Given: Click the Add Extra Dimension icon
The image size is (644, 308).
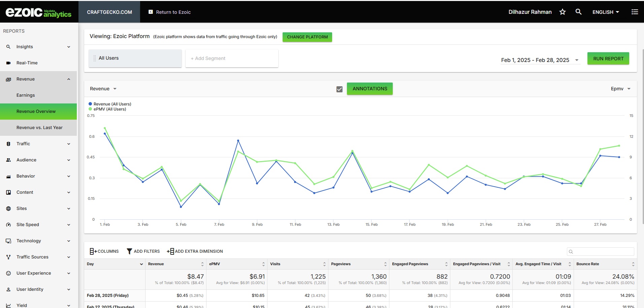Looking at the screenshot, I should click(x=170, y=251).
